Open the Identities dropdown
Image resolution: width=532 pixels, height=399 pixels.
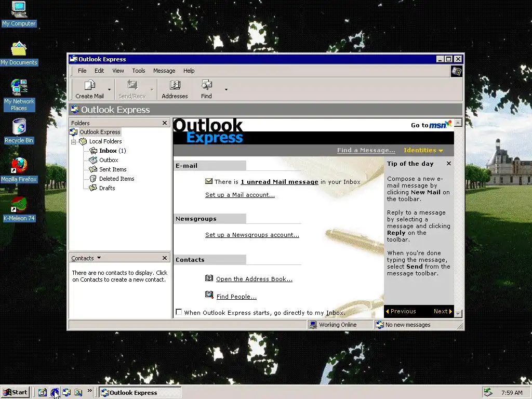(x=423, y=150)
